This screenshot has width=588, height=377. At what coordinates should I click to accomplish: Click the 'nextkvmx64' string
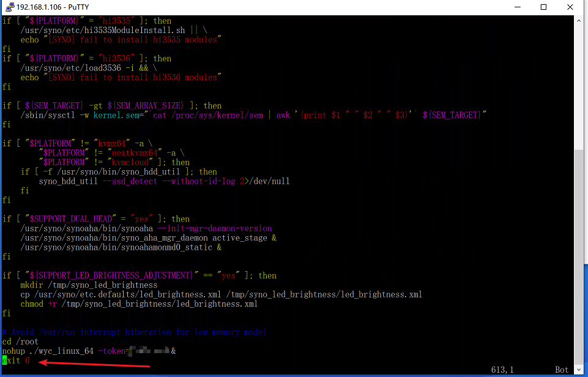tap(135, 153)
